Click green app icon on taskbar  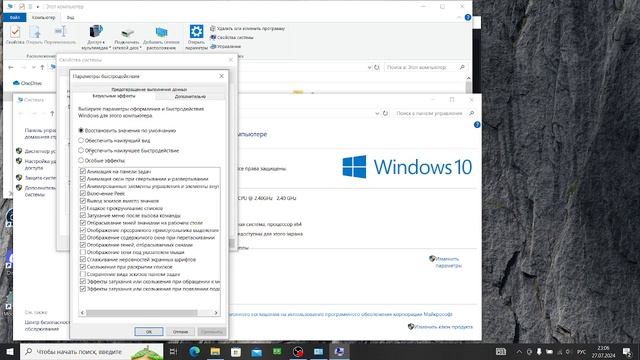277,351
